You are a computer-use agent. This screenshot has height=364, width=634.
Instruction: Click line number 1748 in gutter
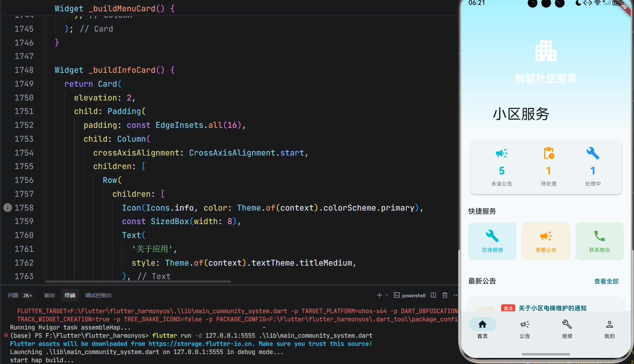point(24,70)
